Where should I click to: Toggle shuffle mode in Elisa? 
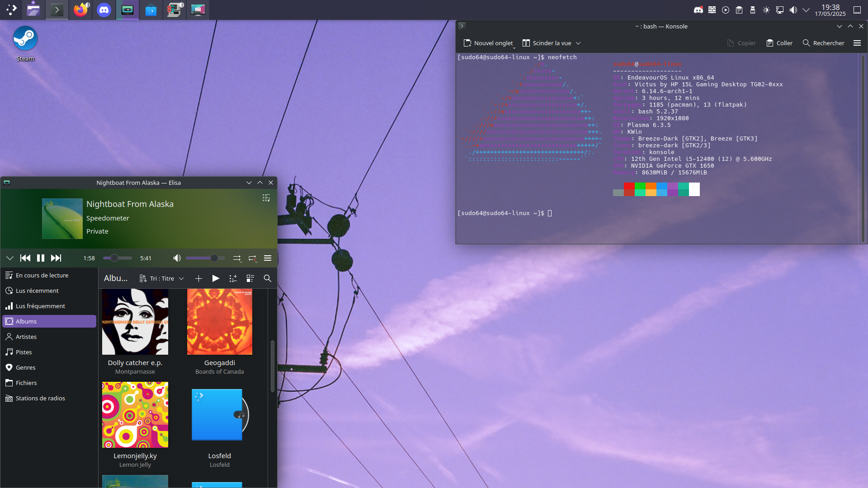click(x=237, y=258)
